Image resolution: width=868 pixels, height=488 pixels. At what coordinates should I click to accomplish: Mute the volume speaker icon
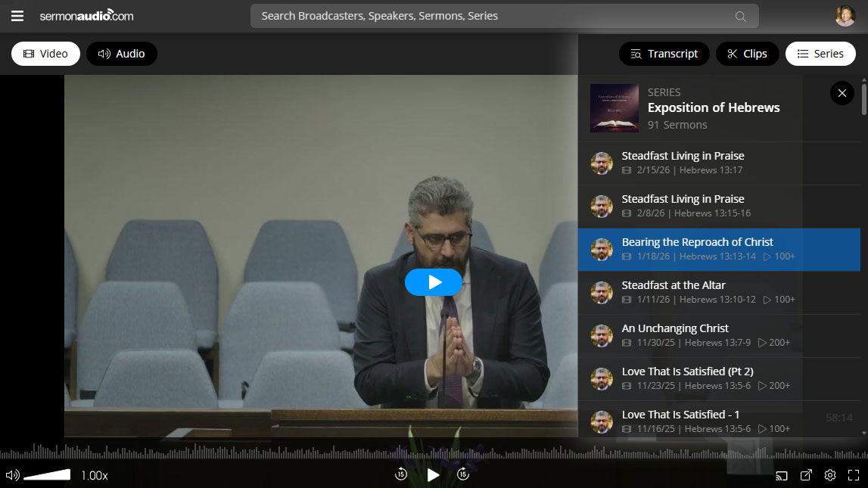(12, 475)
